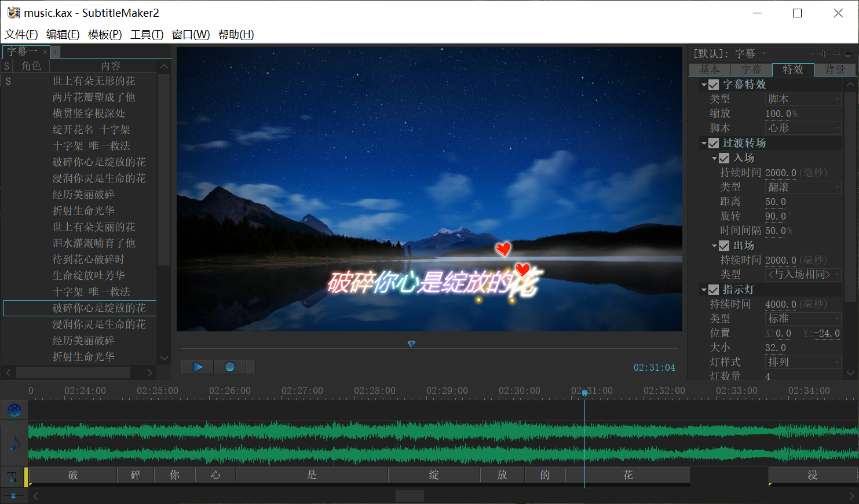This screenshot has height=504, width=859.
Task: Click the subtitle text track T icon
Action: 12,477
